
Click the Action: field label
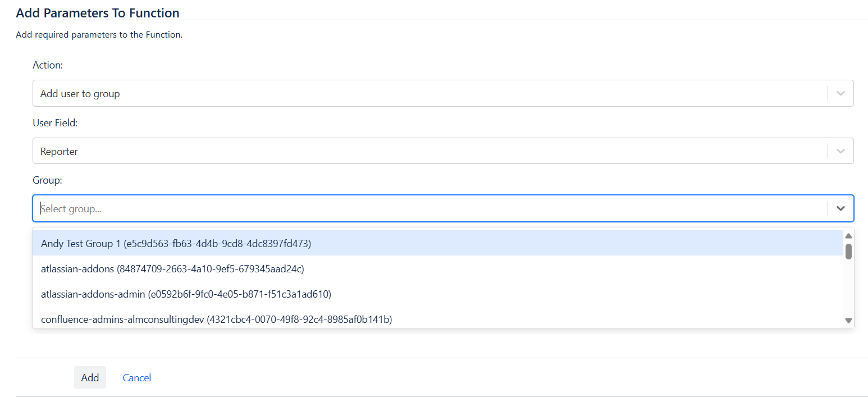click(x=48, y=65)
